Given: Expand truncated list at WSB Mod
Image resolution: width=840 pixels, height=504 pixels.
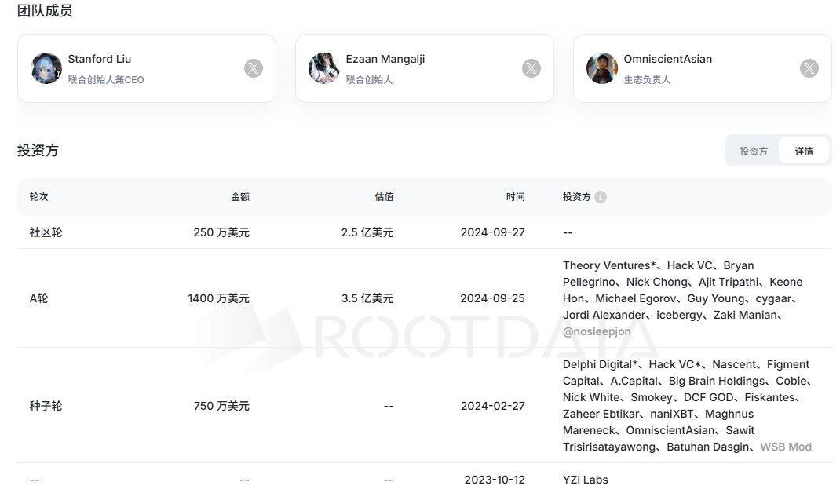Looking at the screenshot, I should [x=786, y=447].
